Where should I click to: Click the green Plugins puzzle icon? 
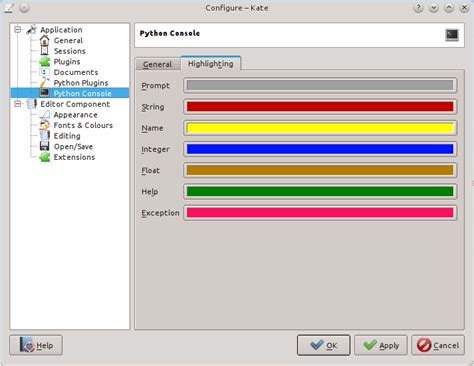click(44, 62)
